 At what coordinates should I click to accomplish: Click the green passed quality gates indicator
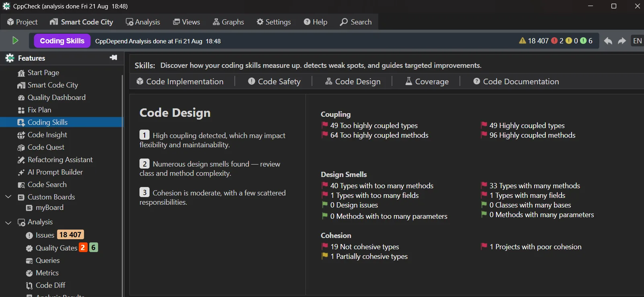tap(583, 41)
